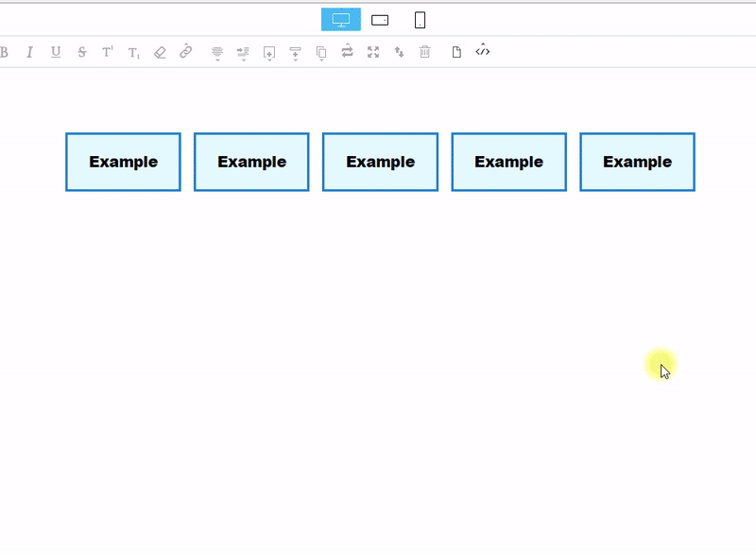Apply strikethrough formatting
This screenshot has height=555, width=756.
[82, 52]
